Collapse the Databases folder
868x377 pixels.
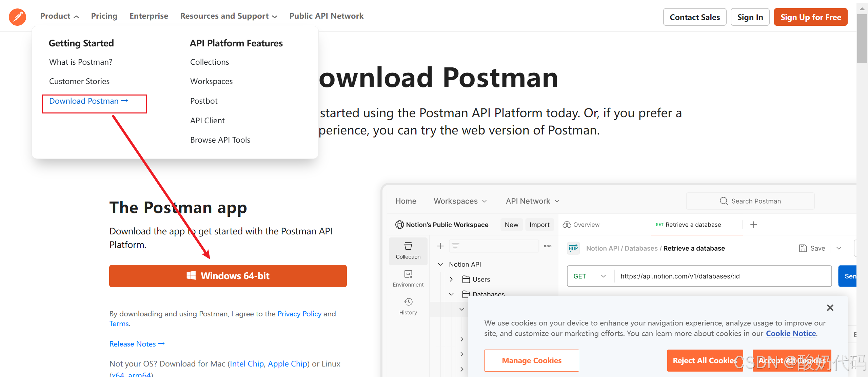[x=451, y=294]
